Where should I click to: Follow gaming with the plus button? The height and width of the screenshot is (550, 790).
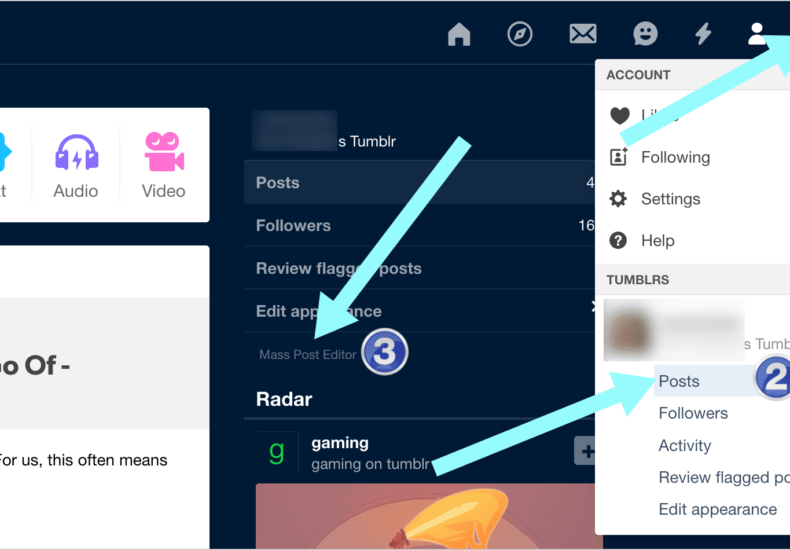tap(585, 451)
